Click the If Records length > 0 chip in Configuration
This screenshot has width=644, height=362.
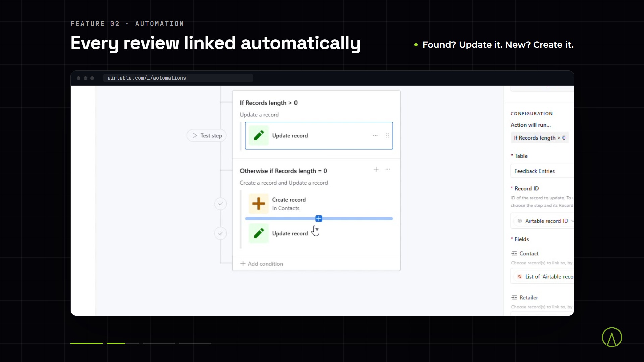[539, 138]
